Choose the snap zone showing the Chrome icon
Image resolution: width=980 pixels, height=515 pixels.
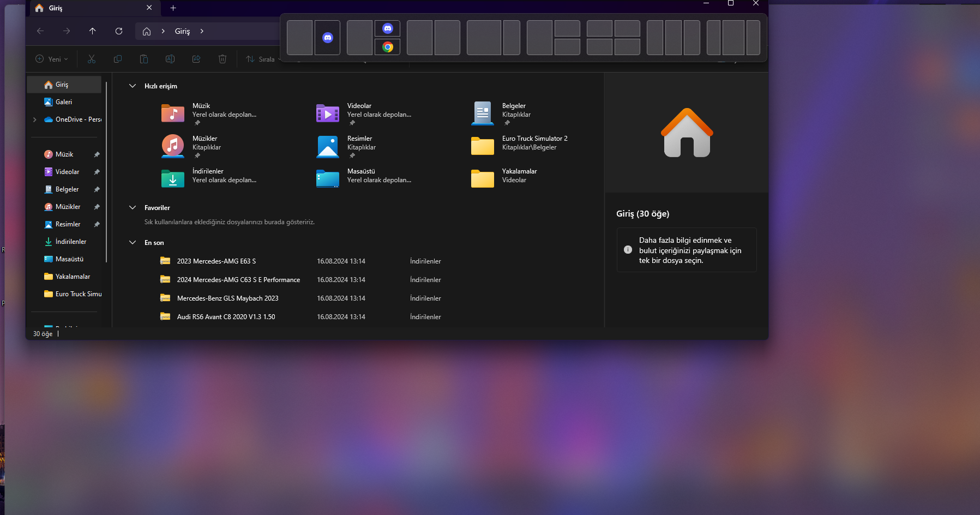point(388,47)
